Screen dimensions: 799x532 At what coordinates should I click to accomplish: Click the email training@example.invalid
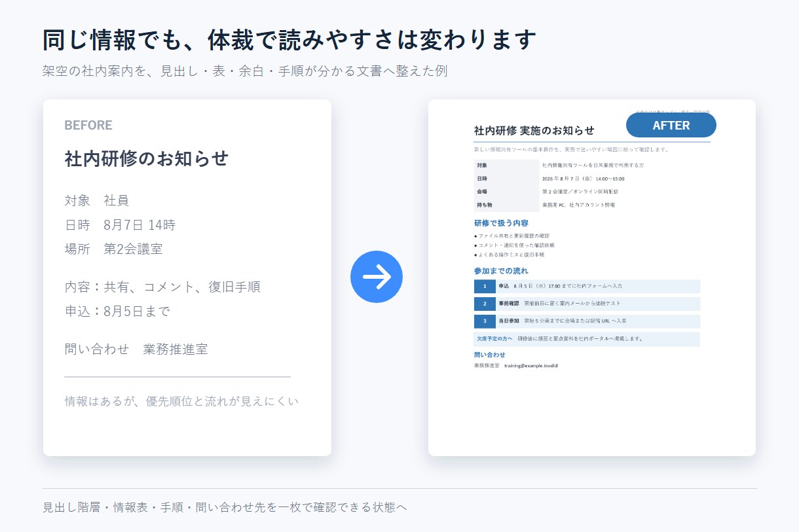531,366
